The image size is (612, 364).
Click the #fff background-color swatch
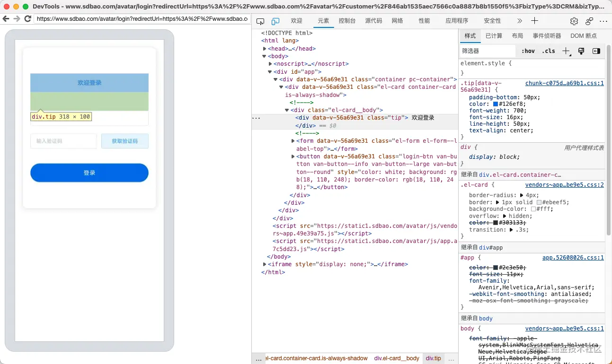pos(533,209)
